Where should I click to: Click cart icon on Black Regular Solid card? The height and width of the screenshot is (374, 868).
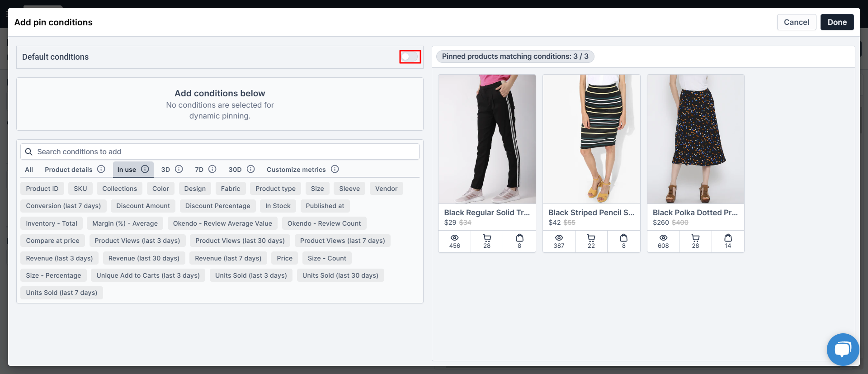[x=487, y=238]
